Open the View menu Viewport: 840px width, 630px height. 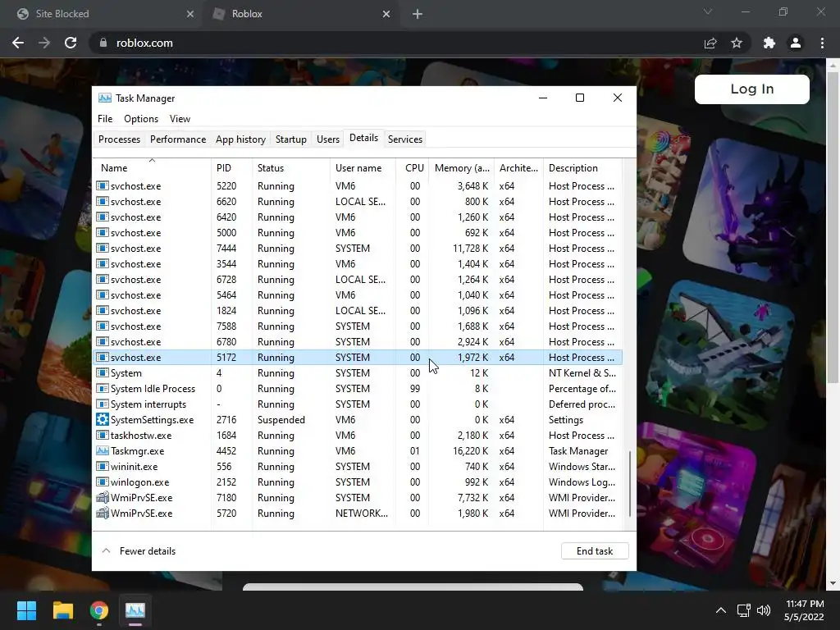(x=180, y=119)
